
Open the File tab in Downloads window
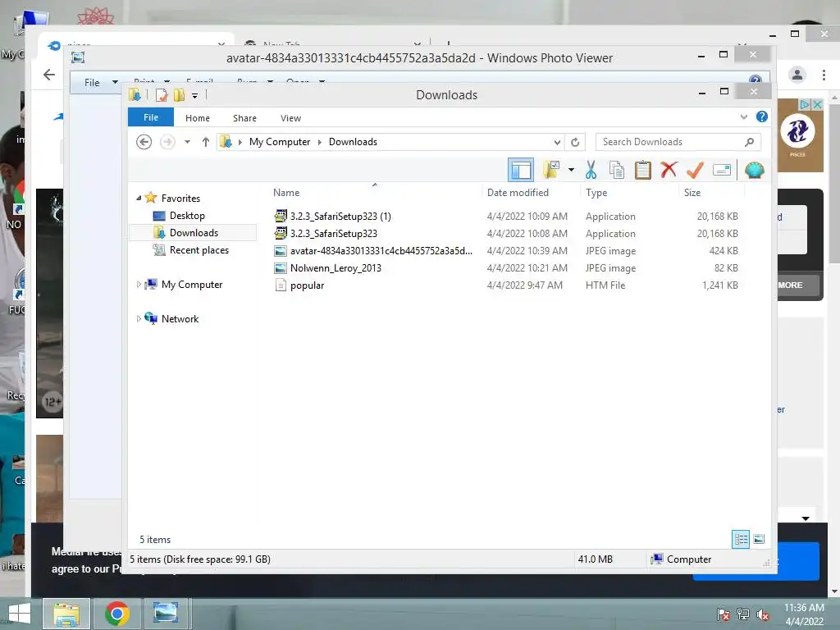tap(151, 117)
